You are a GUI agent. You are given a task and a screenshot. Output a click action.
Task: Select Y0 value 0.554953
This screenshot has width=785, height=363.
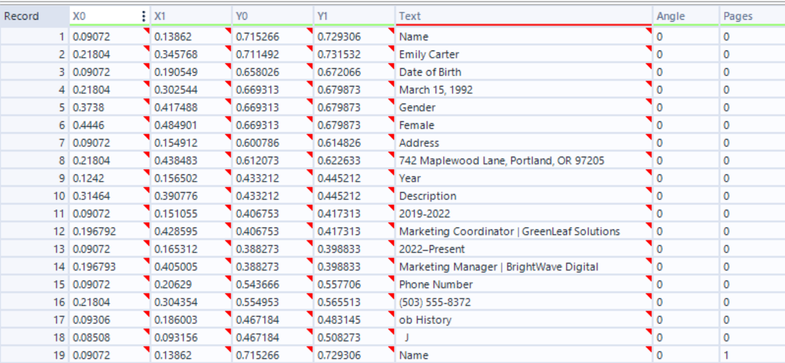tap(272, 302)
